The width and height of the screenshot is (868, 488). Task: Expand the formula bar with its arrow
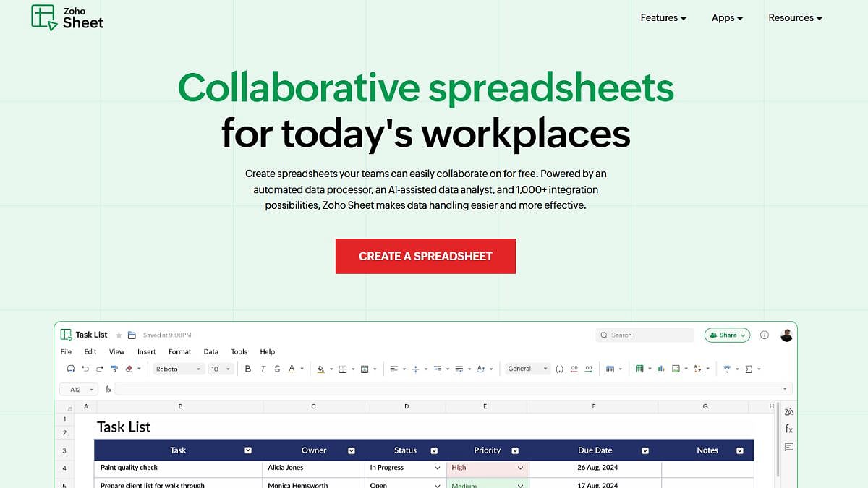click(785, 389)
